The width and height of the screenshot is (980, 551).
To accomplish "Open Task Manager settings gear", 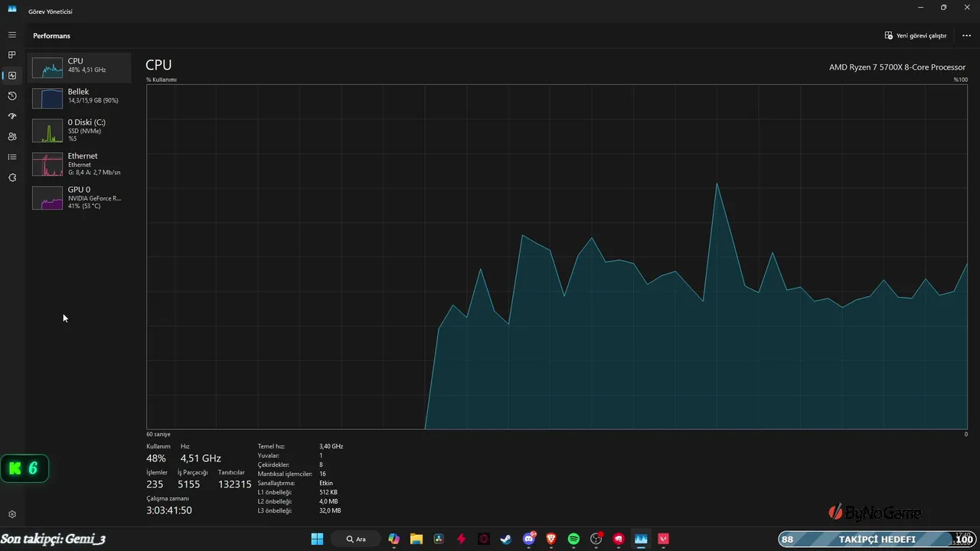I will tap(11, 515).
